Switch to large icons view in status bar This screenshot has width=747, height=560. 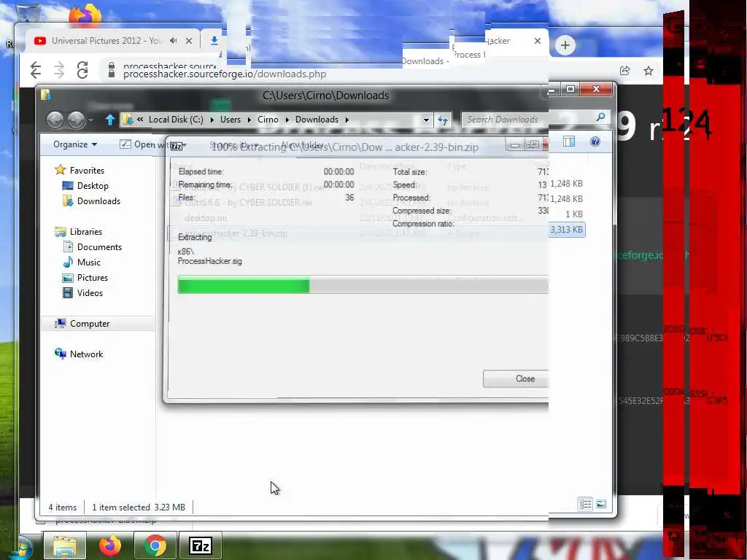coord(601,504)
